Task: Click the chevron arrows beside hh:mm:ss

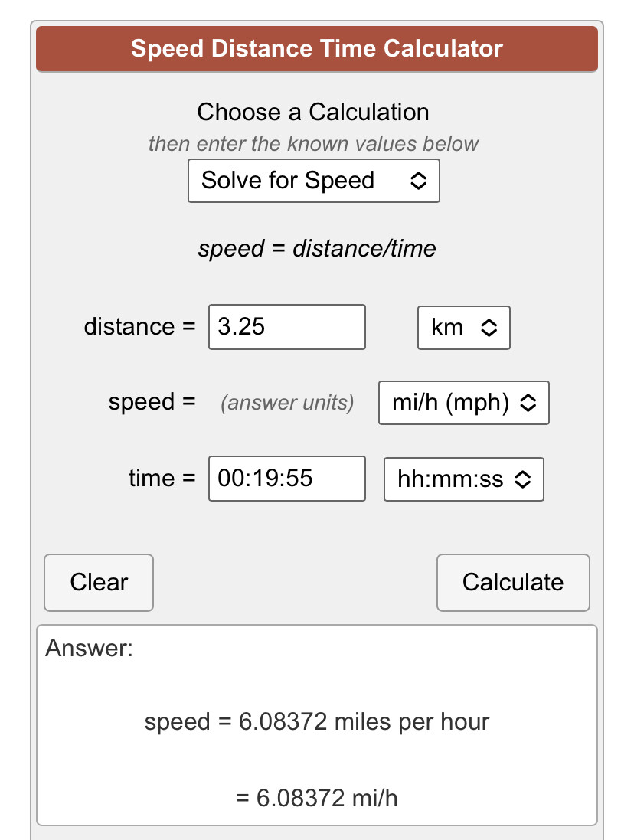Action: pos(523,479)
